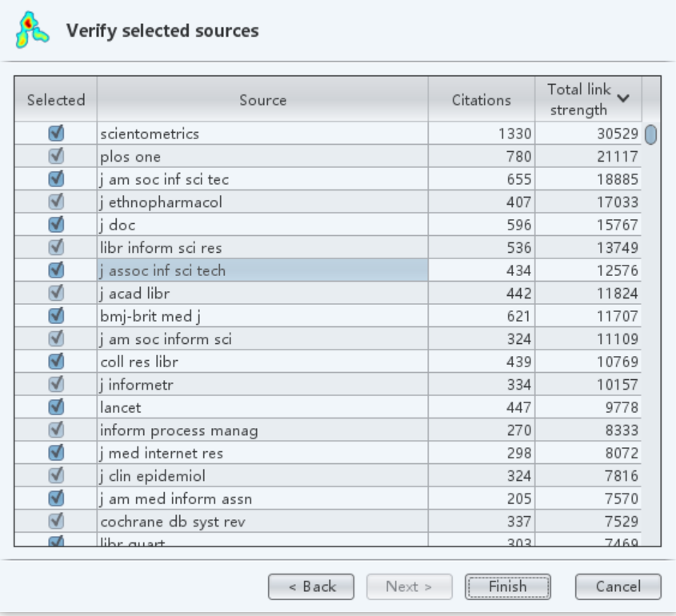Go back with the Back button

(312, 586)
